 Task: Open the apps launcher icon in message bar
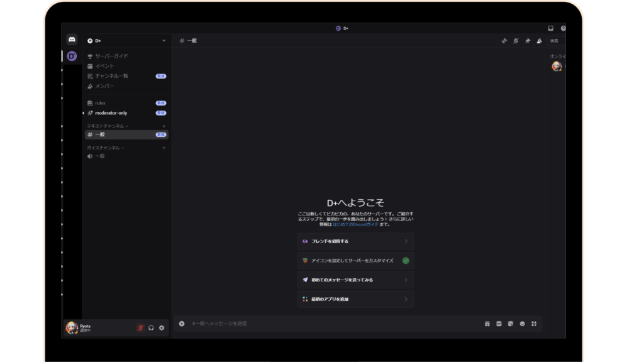[x=534, y=324]
